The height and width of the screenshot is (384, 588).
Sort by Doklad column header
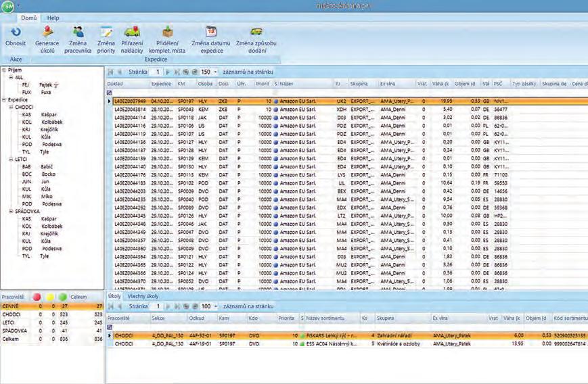tap(127, 84)
